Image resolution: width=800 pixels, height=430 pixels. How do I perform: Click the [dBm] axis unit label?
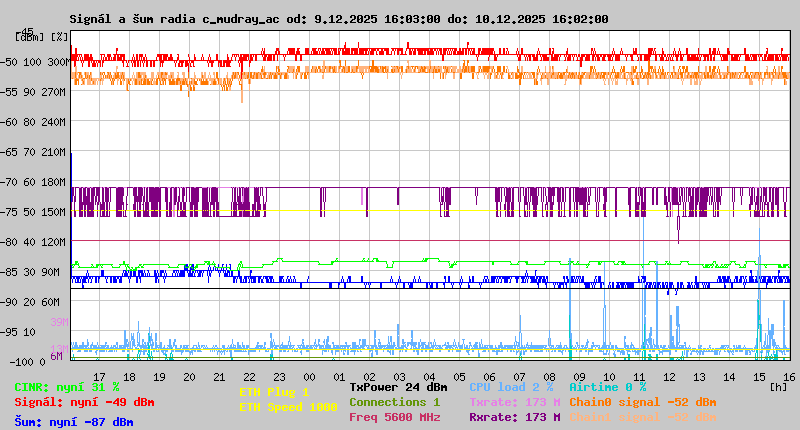tap(29, 37)
